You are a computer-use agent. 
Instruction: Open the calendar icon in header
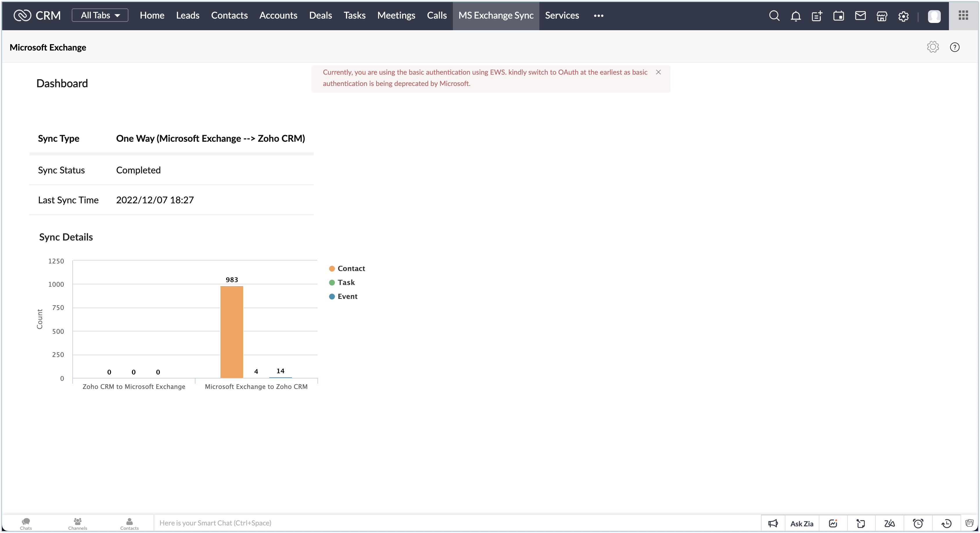(x=839, y=16)
